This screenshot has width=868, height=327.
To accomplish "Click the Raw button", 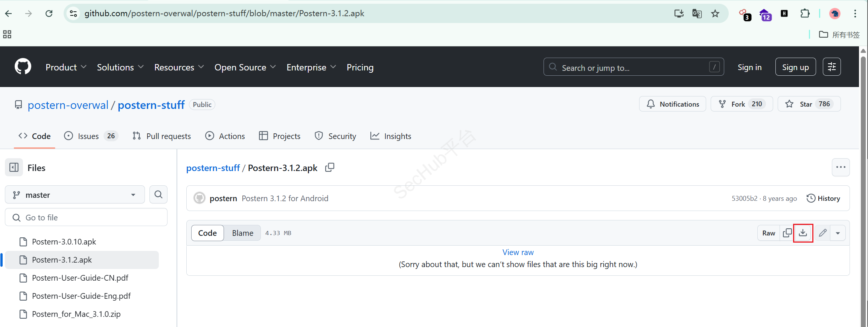I will click(769, 233).
